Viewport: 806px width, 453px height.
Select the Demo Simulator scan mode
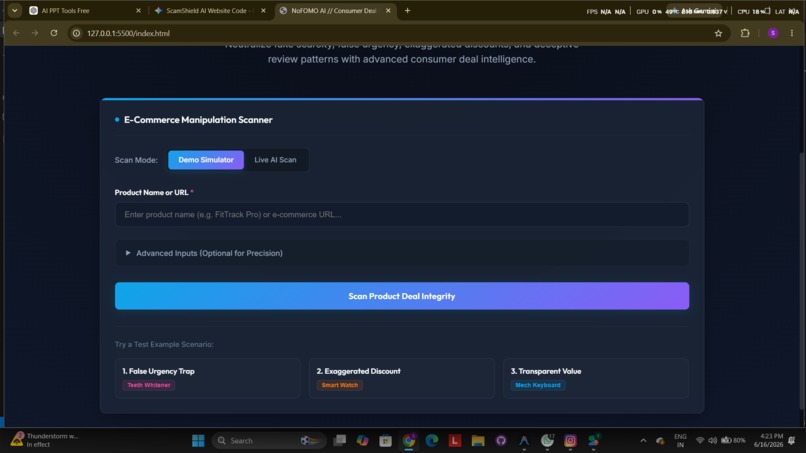206,160
